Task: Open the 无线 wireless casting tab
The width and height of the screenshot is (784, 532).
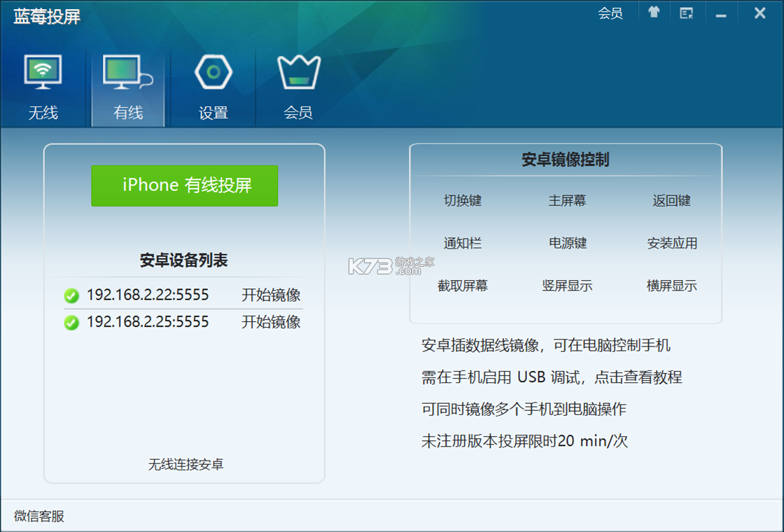Action: 43,87
